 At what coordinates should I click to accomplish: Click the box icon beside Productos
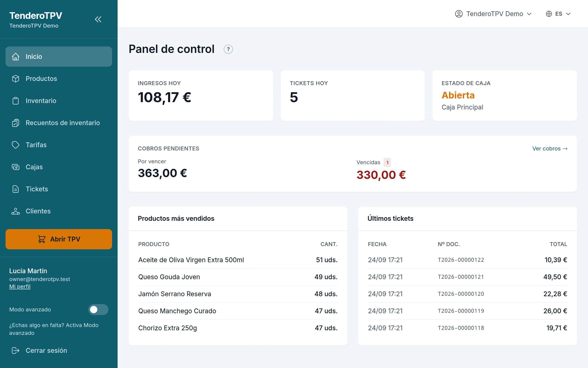[16, 79]
